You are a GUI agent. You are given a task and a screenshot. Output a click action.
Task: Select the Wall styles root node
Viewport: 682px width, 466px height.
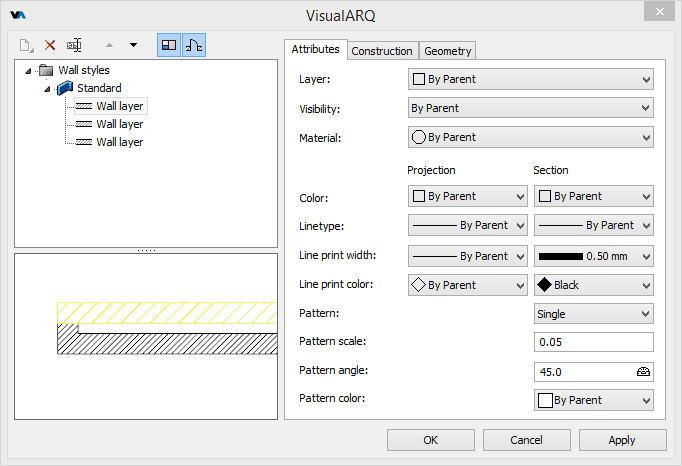84,70
